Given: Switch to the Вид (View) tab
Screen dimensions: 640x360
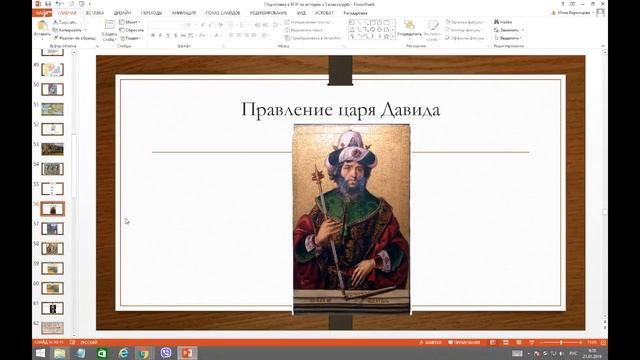Looking at the screenshot, I should point(301,13).
